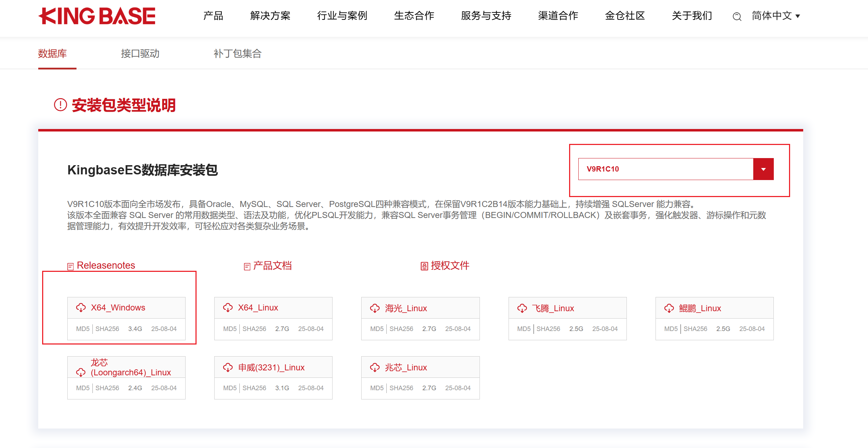Download the 鲲鹏_Linux package

point(700,308)
